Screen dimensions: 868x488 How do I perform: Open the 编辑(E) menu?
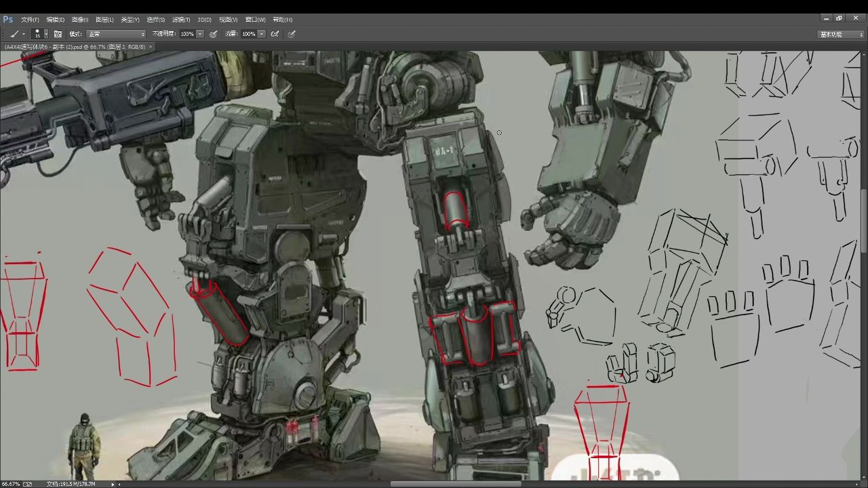[55, 20]
